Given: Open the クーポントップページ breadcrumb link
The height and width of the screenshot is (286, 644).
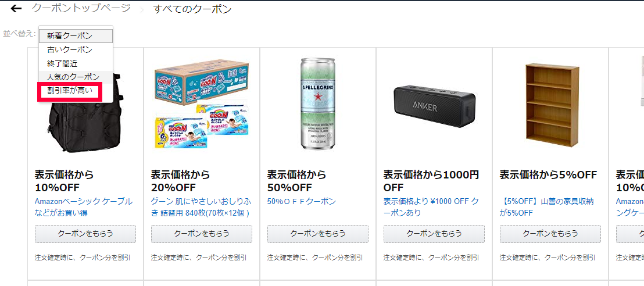Looking at the screenshot, I should point(81,8).
